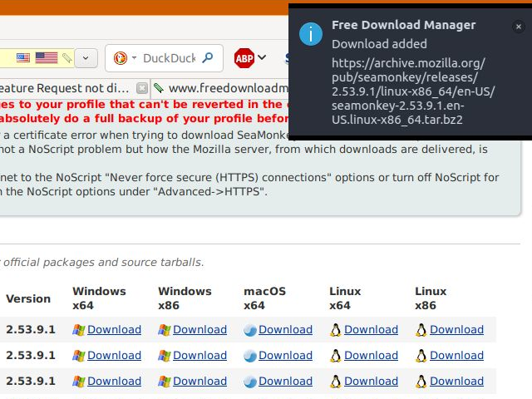Click the first-row 2.53.9.1 version cell

[x=31, y=329]
